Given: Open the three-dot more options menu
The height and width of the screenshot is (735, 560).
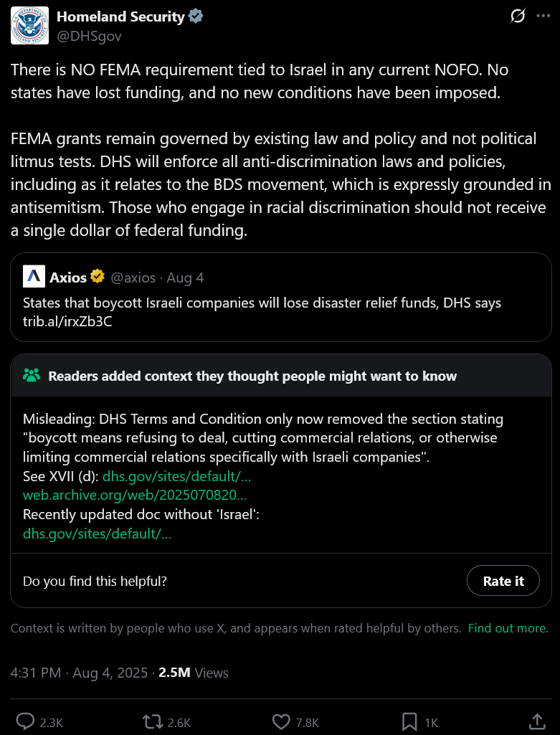Looking at the screenshot, I should pyautogui.click(x=543, y=16).
